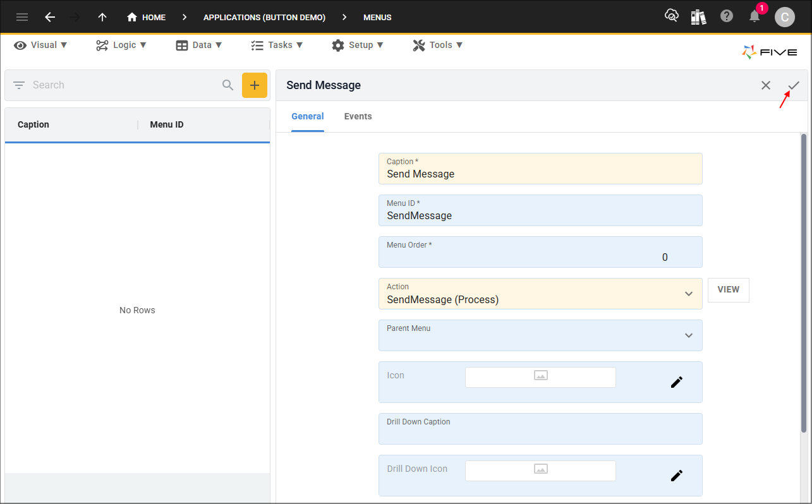Go back with the left arrow
Viewport: 812px width, 504px height.
pos(50,17)
